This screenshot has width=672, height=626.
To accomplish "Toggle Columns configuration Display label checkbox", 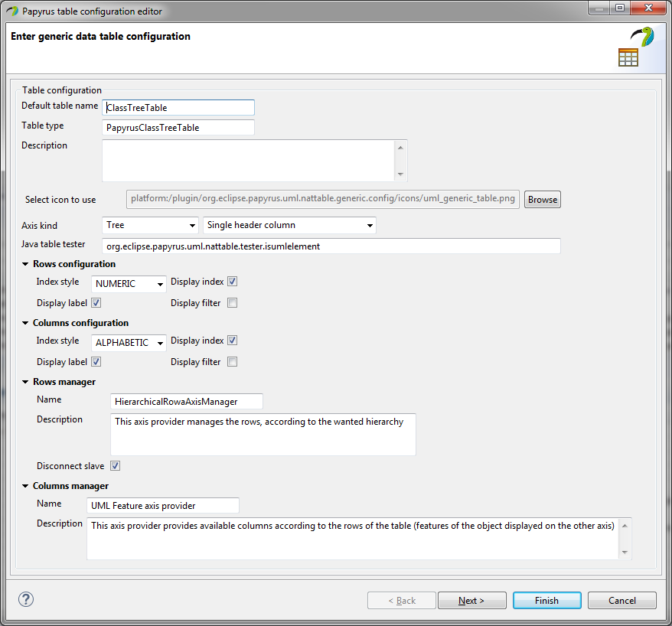I will click(x=96, y=362).
